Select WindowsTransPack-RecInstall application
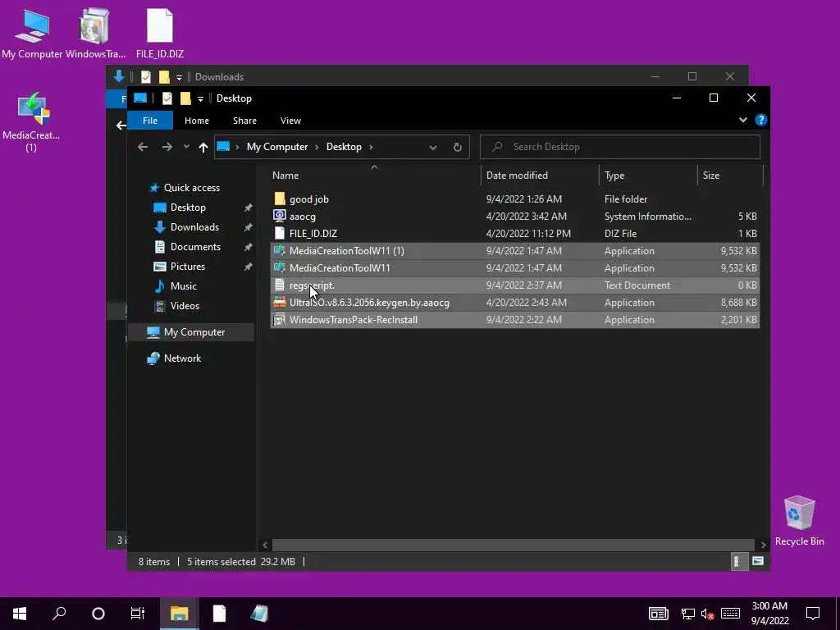Viewport: 840px width, 630px height. coord(515,320)
